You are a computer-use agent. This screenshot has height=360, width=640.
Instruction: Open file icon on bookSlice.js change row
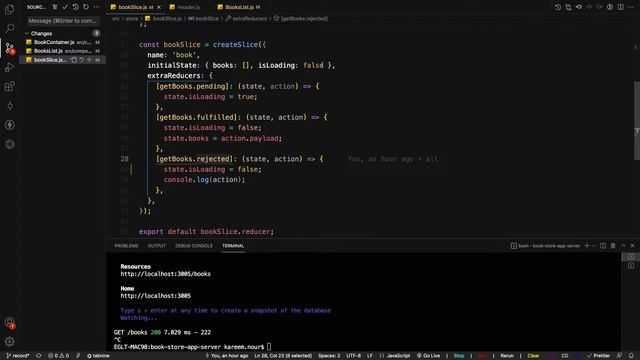click(x=74, y=60)
